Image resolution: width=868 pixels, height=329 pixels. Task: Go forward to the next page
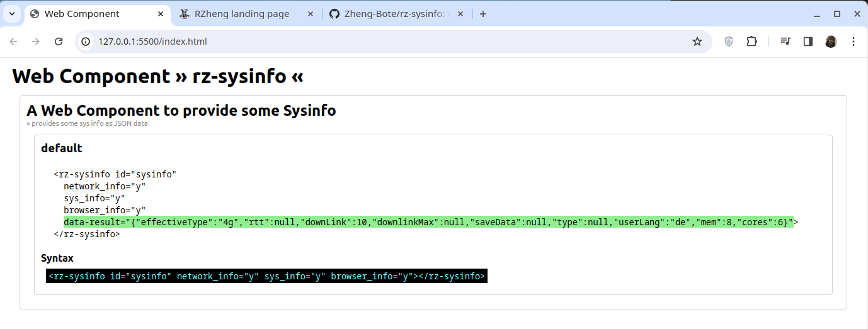[x=36, y=42]
